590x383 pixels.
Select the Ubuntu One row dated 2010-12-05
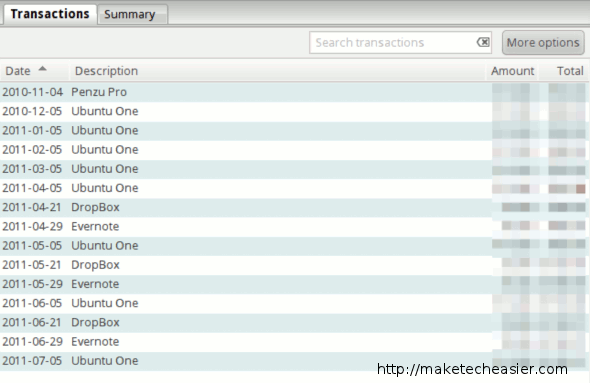(295, 111)
